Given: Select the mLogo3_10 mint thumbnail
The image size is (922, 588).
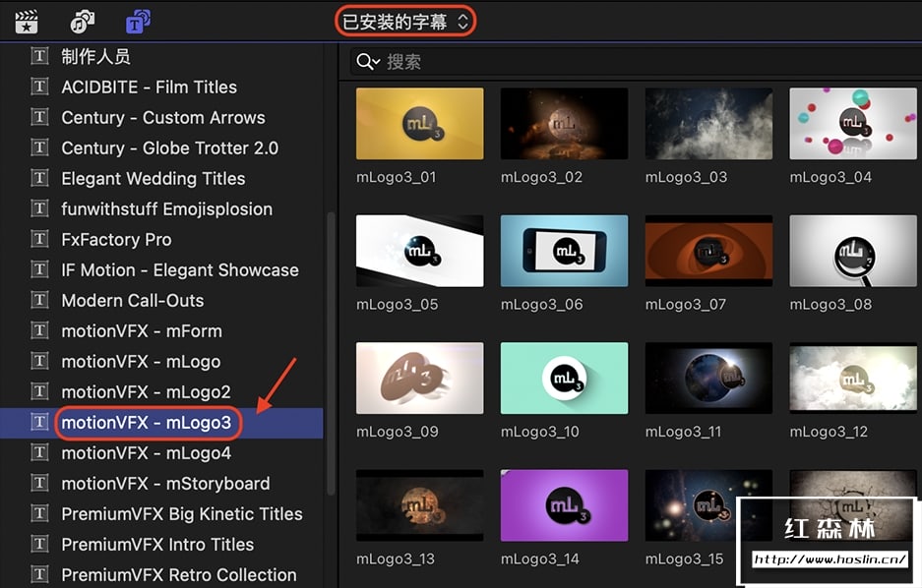Looking at the screenshot, I should [565, 379].
